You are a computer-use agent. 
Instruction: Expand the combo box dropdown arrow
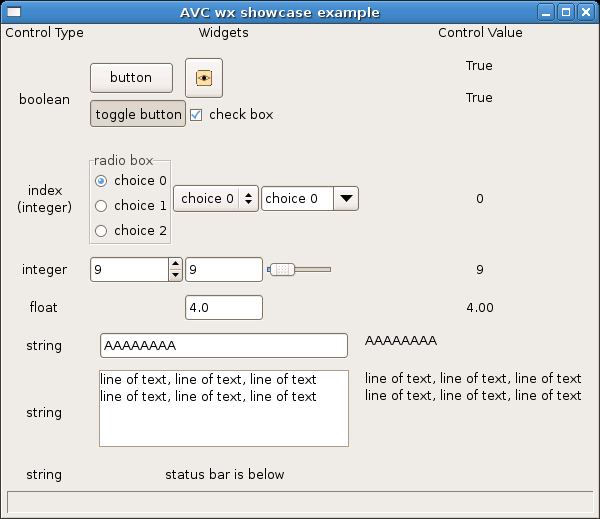coord(346,199)
